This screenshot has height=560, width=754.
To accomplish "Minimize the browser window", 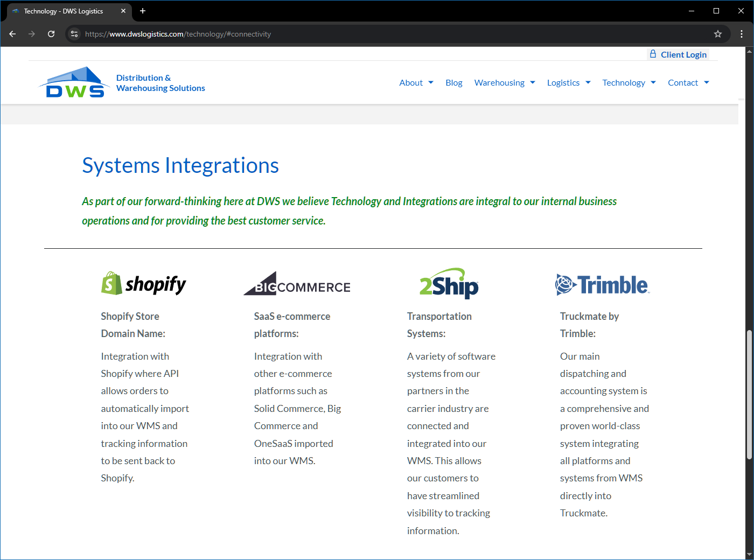I will [692, 11].
